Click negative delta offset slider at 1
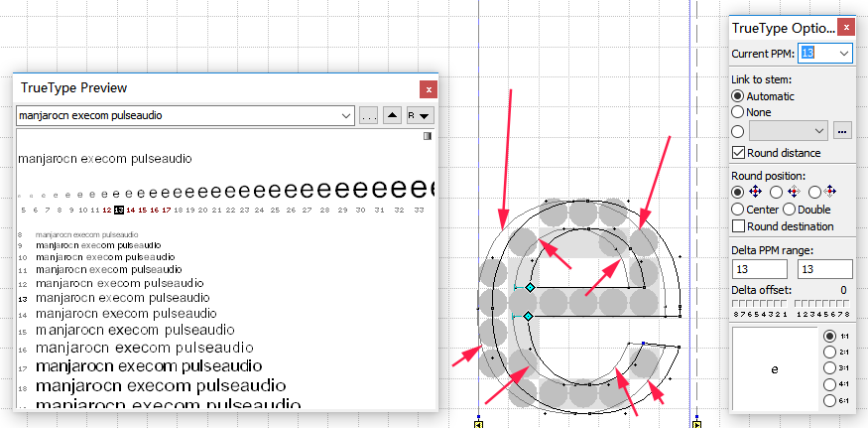 (784, 304)
